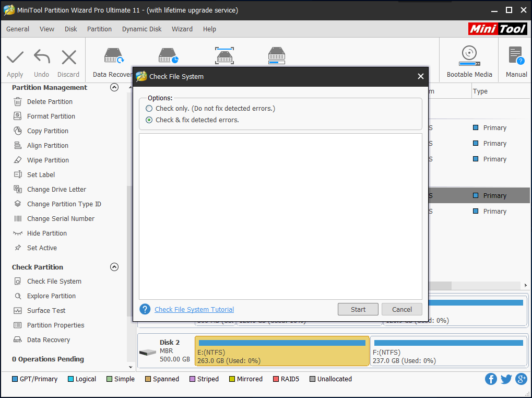Open the Partition menu
This screenshot has height=398, width=532.
99,29
